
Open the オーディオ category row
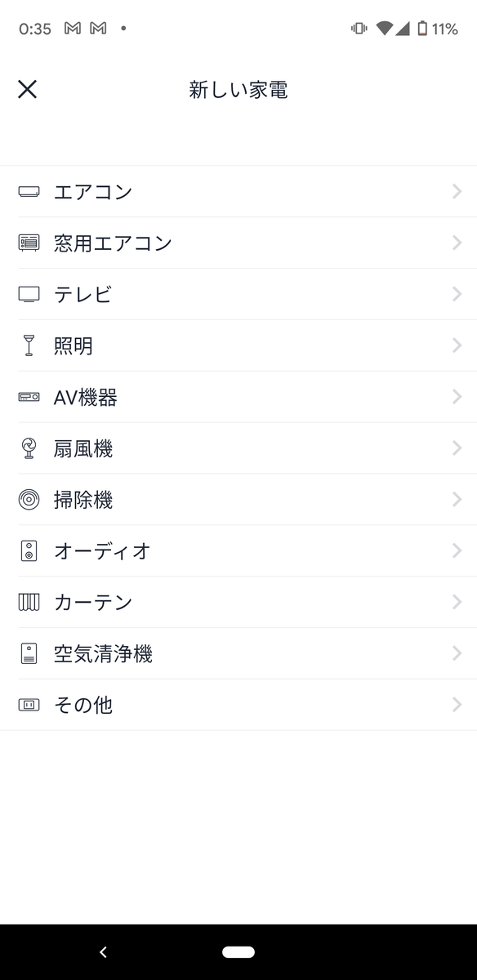point(238,551)
